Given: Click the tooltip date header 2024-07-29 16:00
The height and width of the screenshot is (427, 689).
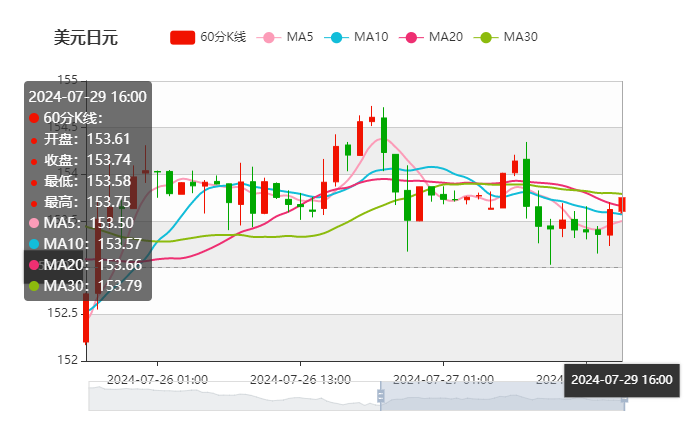Looking at the screenshot, I should 87,97.
